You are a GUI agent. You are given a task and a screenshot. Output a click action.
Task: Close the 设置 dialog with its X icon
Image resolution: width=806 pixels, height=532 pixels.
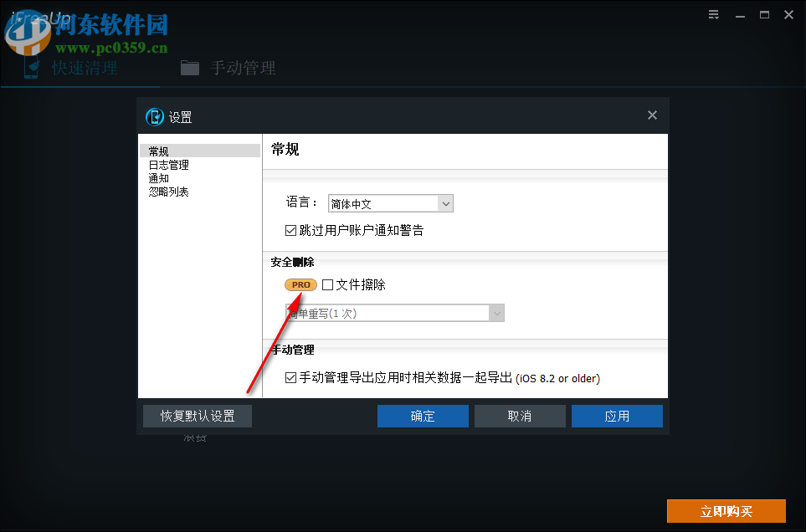[x=652, y=115]
